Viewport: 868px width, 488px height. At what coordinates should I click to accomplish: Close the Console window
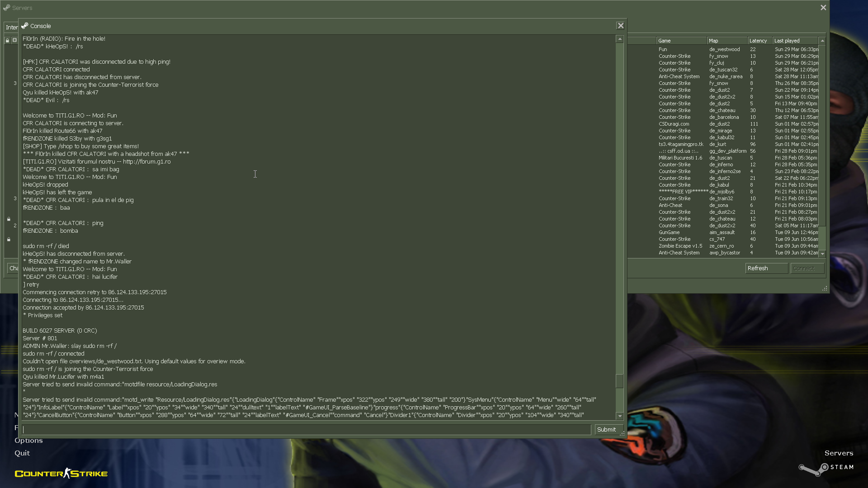coord(620,26)
